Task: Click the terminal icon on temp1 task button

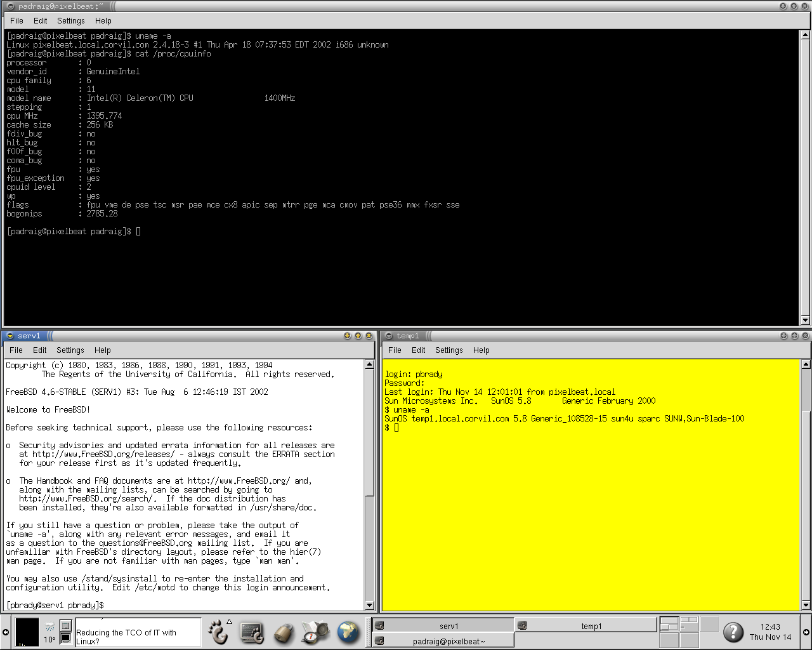Action: click(x=522, y=625)
